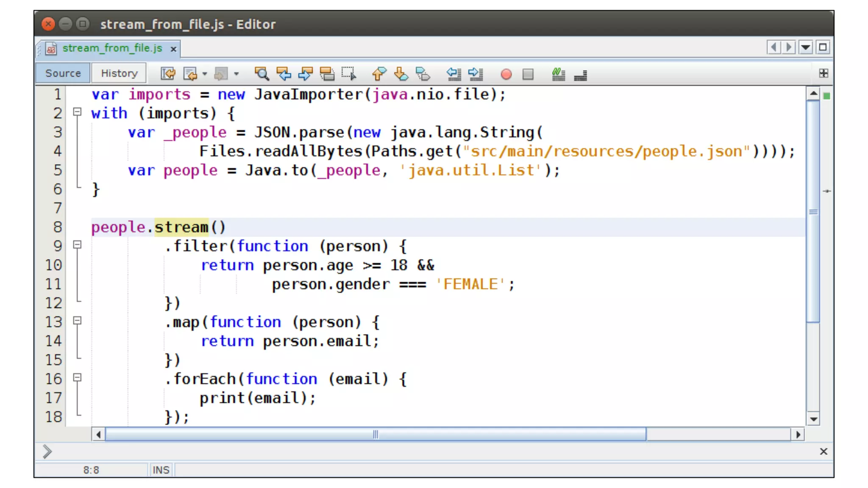Toggle Highlight Search icon
Screen dimensions: 868x488
pyautogui.click(x=327, y=74)
